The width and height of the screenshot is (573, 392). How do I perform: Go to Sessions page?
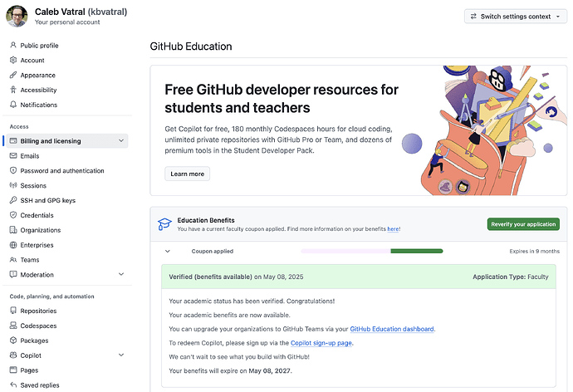click(33, 185)
